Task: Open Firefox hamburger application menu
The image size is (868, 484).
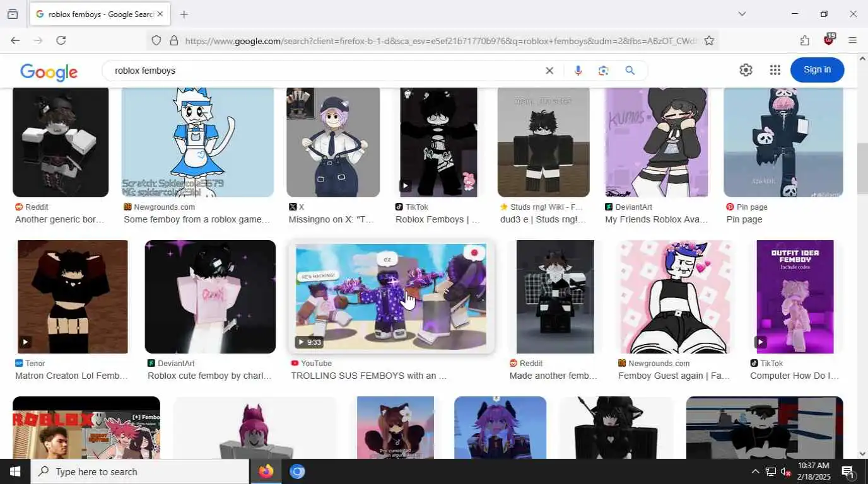Action: click(853, 40)
